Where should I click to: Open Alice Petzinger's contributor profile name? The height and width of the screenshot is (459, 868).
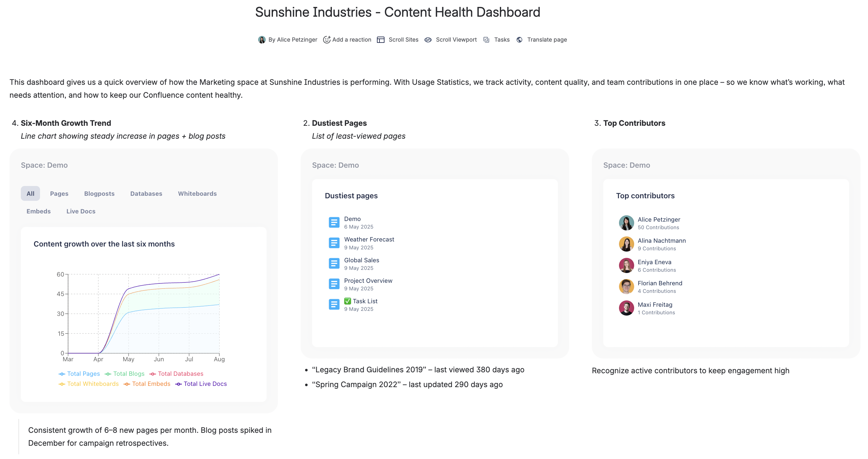tap(659, 220)
